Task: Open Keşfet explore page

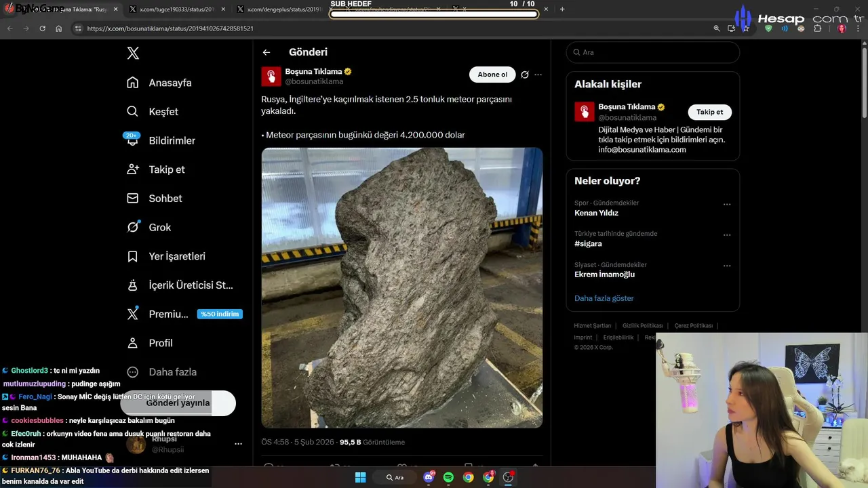Action: (x=153, y=112)
